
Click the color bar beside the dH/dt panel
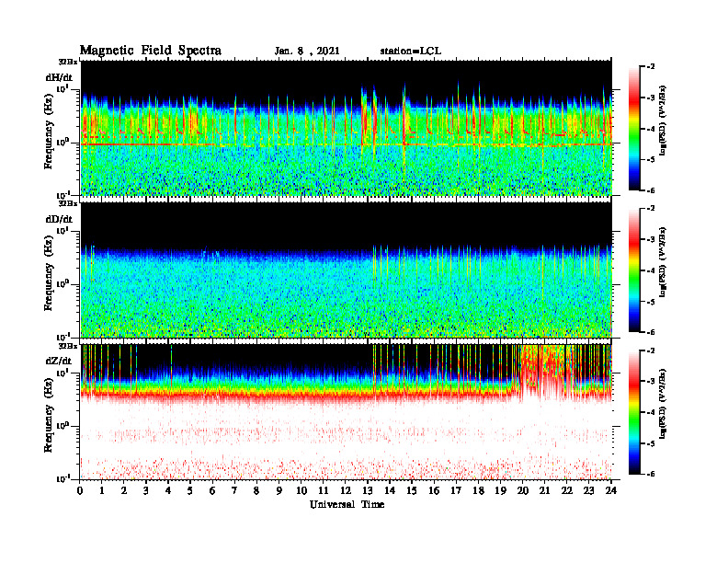pos(634,129)
